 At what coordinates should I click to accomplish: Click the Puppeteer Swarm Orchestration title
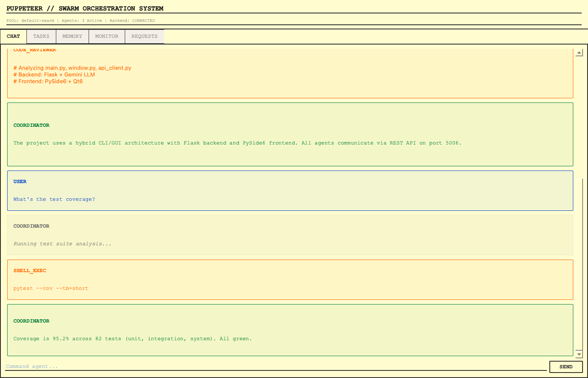[85, 8]
